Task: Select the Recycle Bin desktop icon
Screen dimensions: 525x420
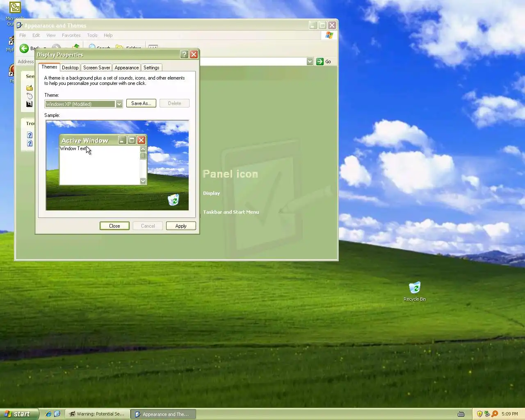Action: [415, 288]
